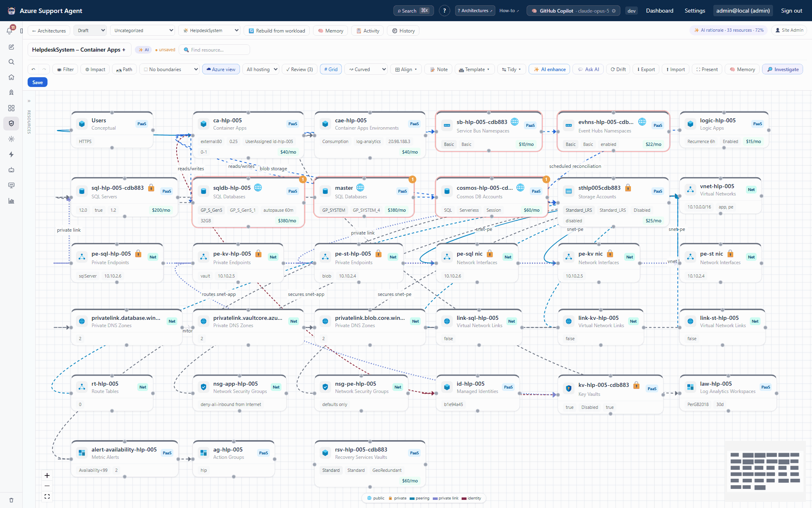Toggle the Filter option

point(65,69)
